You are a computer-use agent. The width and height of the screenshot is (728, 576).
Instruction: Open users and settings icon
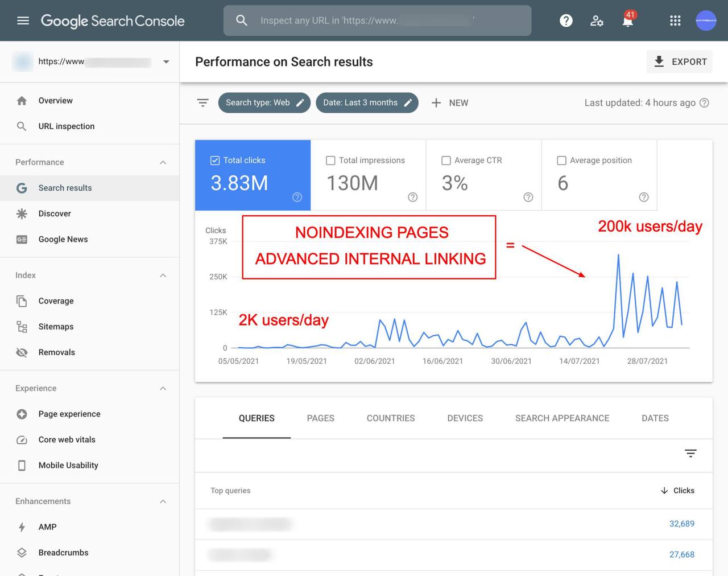[597, 21]
